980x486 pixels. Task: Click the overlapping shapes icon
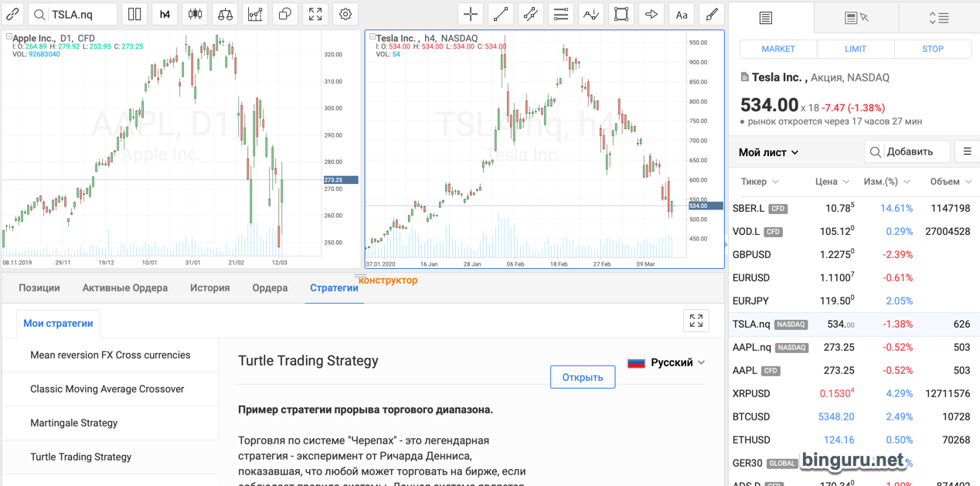coord(285,14)
